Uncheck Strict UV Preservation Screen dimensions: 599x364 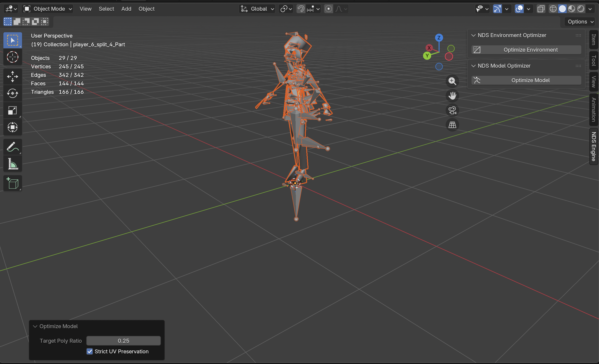click(x=90, y=351)
